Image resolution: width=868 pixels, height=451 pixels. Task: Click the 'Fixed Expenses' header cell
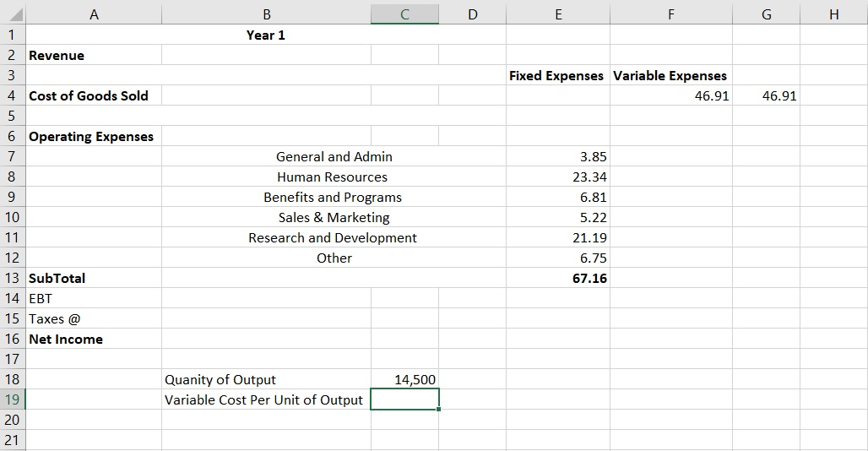[x=558, y=75]
